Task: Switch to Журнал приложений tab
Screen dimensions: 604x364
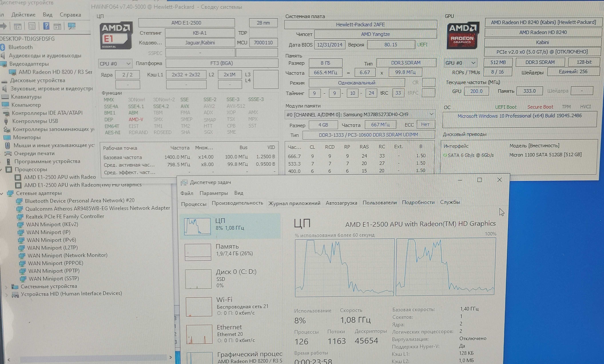Action: [x=294, y=203]
